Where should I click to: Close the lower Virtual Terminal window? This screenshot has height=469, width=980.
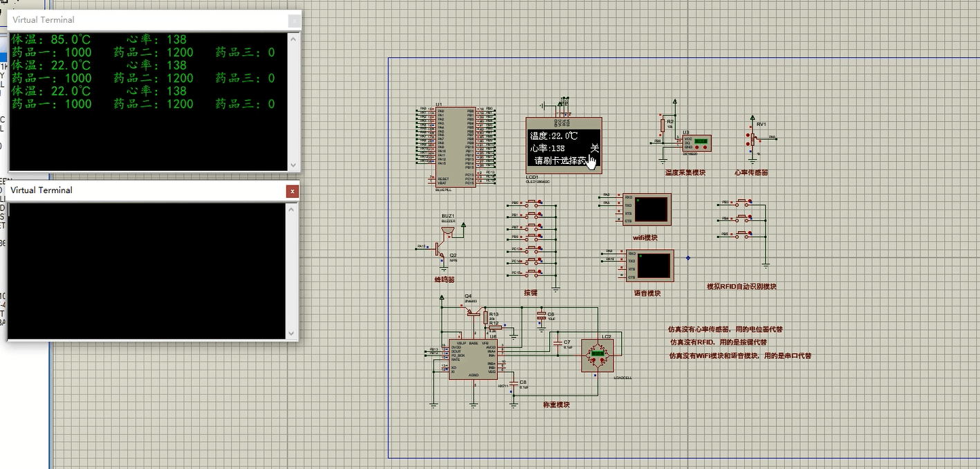tap(293, 191)
